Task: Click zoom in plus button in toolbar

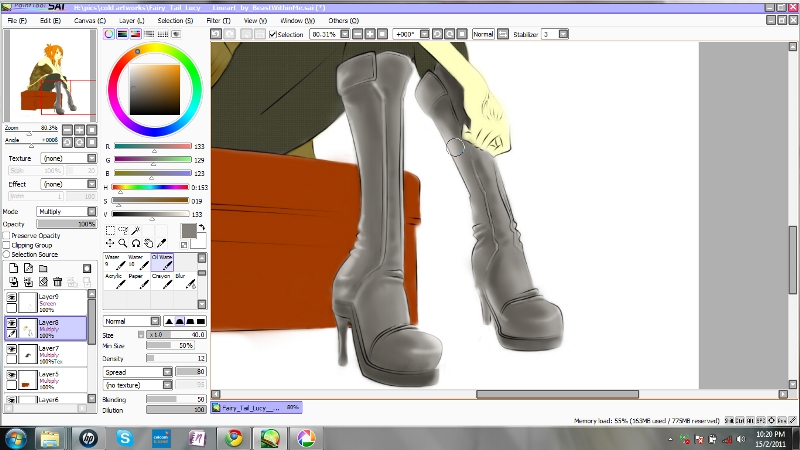Action: tap(370, 34)
